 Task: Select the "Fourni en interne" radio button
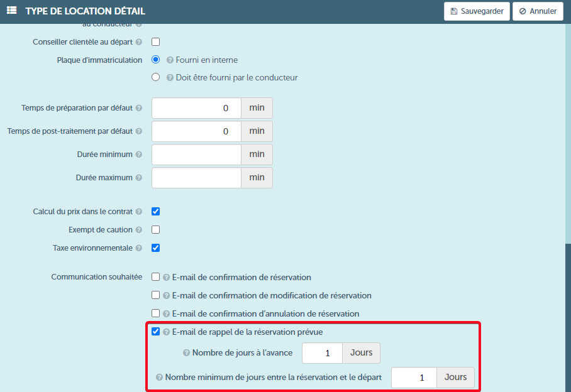[155, 60]
